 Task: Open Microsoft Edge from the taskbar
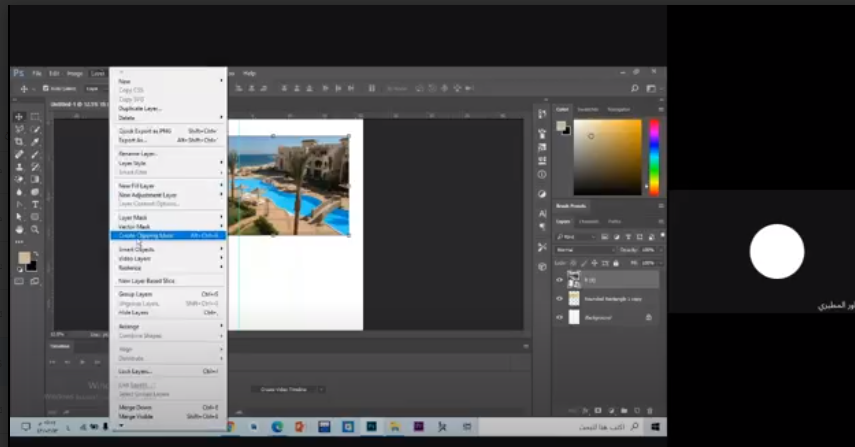point(277,426)
